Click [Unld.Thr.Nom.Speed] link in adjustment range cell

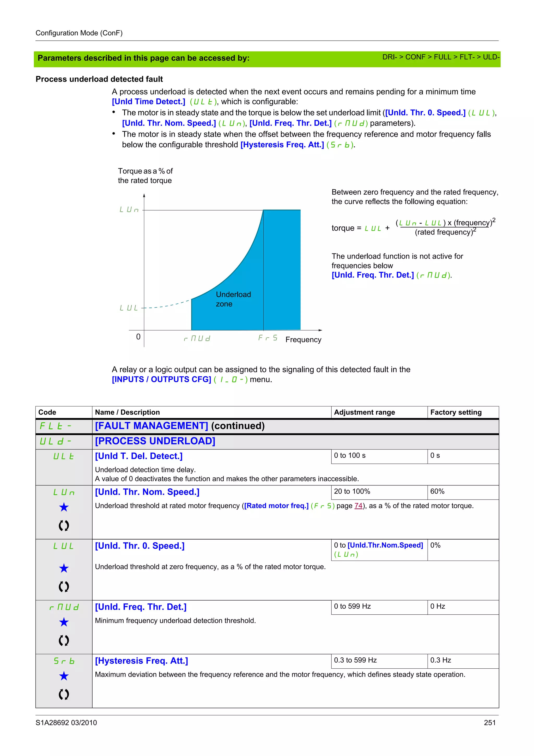[385, 545]
